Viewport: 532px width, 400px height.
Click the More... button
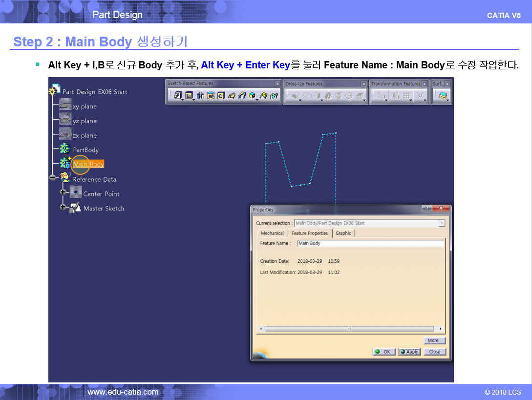click(434, 340)
